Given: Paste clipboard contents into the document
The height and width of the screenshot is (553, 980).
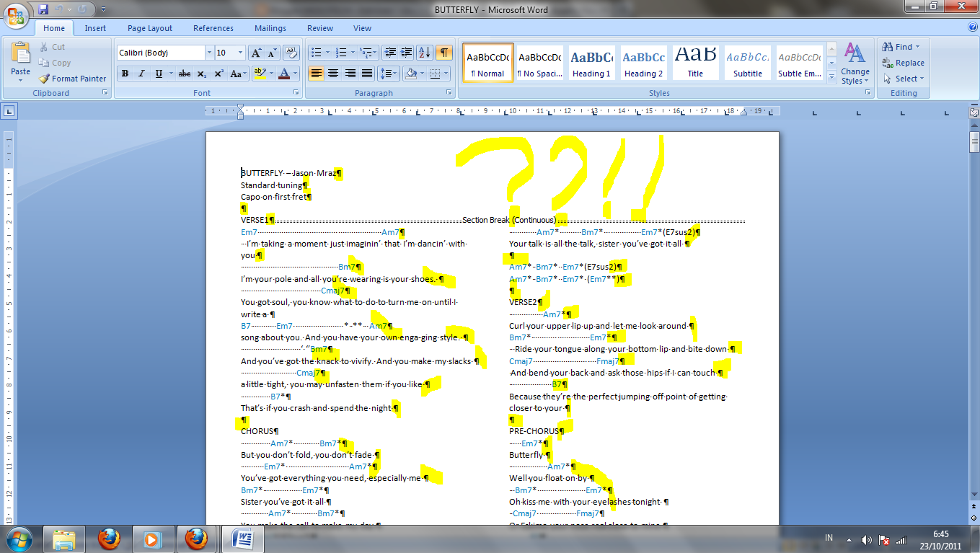Looking at the screenshot, I should coord(21,62).
